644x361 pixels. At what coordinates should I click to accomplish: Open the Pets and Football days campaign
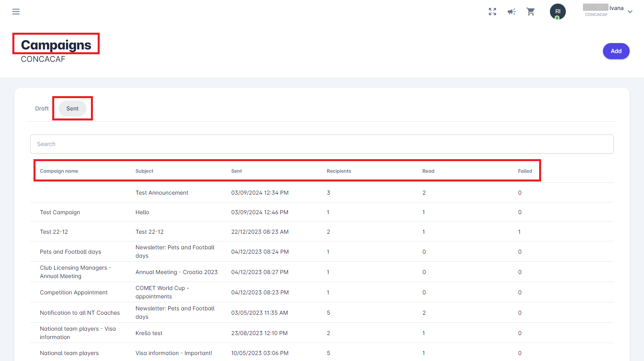[x=71, y=252]
